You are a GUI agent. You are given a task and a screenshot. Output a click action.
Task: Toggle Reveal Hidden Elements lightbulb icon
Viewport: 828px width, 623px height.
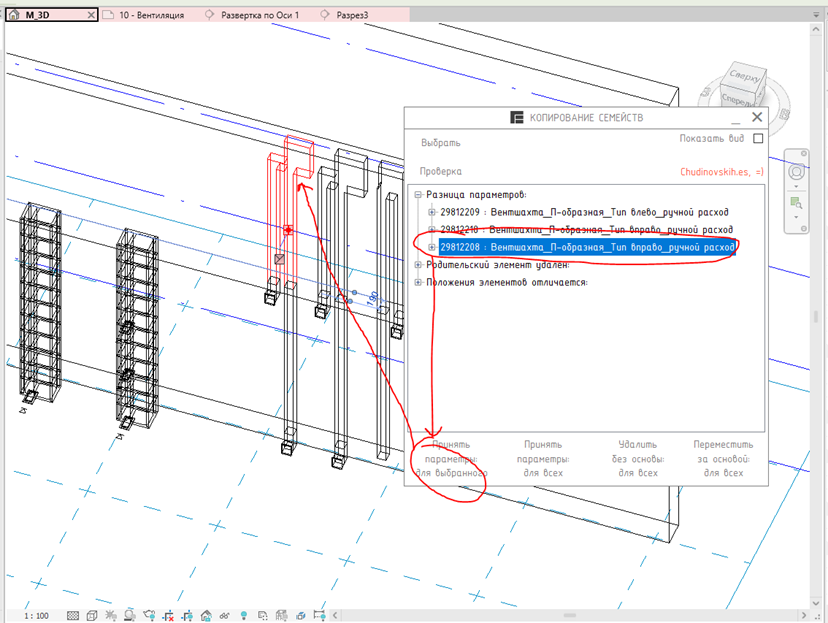pos(243,616)
